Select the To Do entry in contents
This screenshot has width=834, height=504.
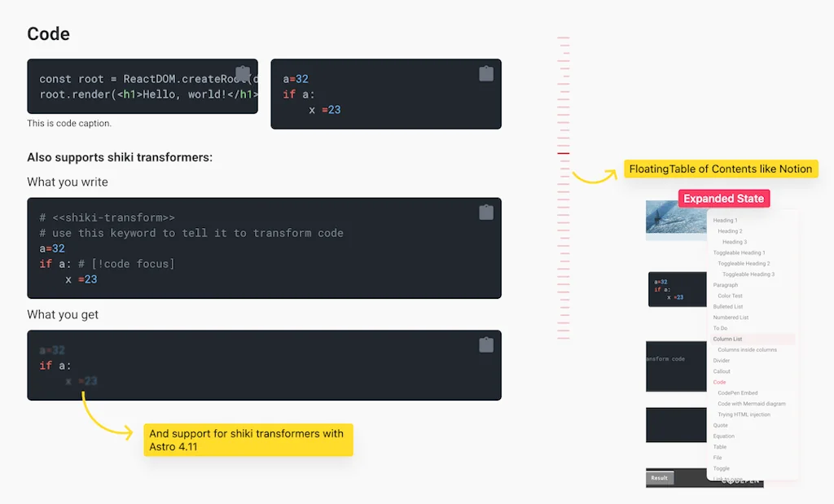(719, 327)
